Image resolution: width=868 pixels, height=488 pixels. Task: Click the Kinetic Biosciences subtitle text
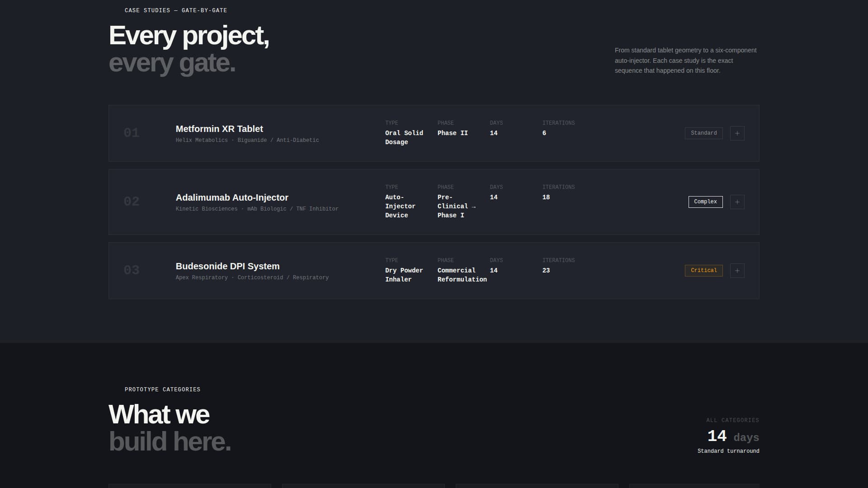tap(257, 209)
